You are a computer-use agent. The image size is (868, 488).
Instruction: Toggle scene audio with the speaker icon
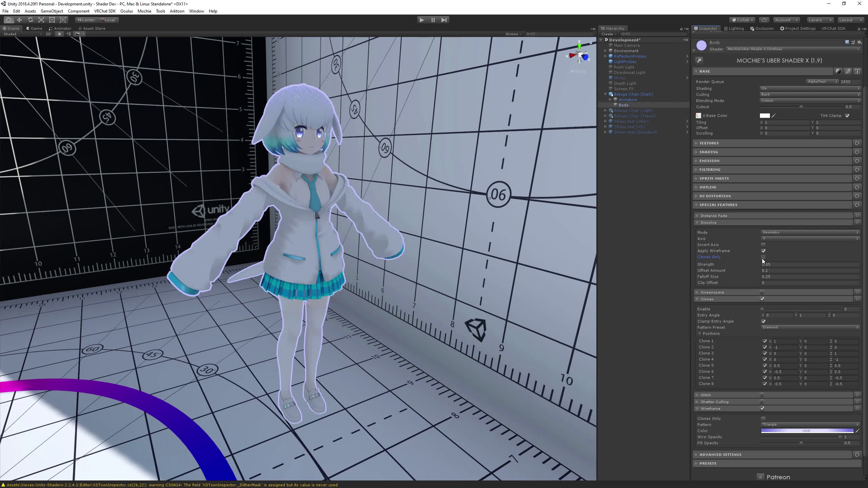(x=68, y=34)
